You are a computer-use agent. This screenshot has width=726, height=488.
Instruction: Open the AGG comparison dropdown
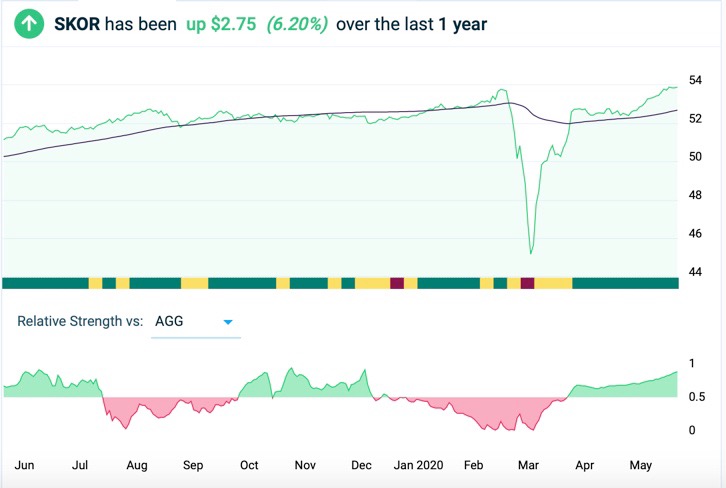click(x=195, y=322)
